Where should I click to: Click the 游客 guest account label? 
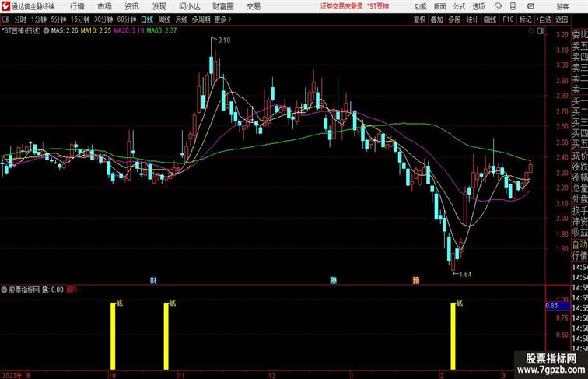point(562,6)
